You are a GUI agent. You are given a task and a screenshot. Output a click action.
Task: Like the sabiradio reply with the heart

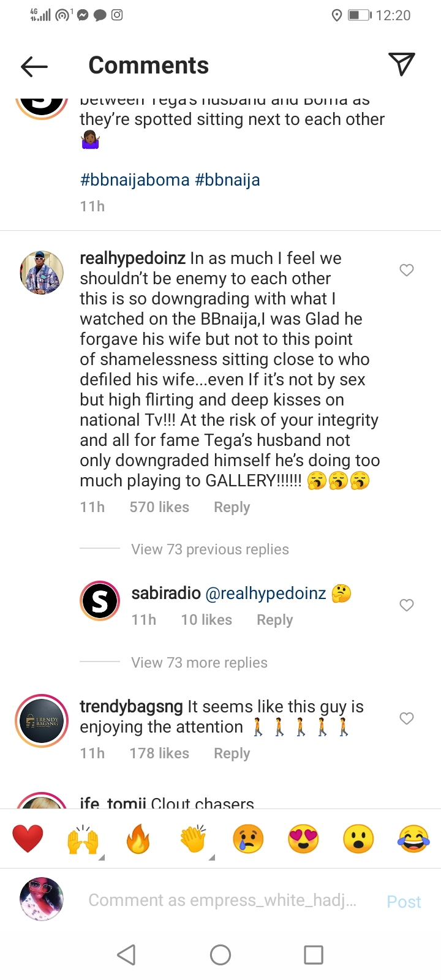coord(407,605)
